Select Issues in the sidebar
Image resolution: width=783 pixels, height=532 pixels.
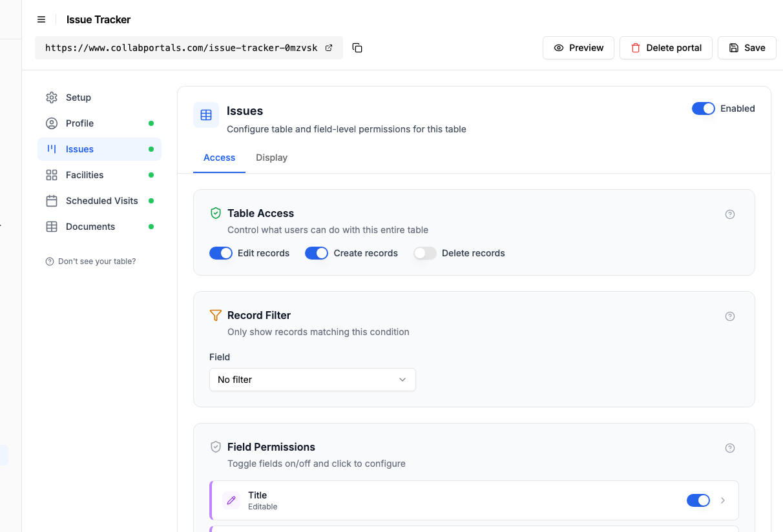click(99, 149)
